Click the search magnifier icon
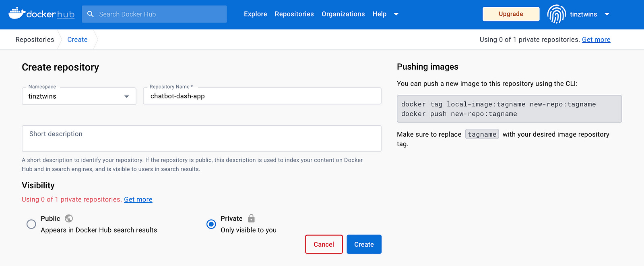 pos(91,14)
